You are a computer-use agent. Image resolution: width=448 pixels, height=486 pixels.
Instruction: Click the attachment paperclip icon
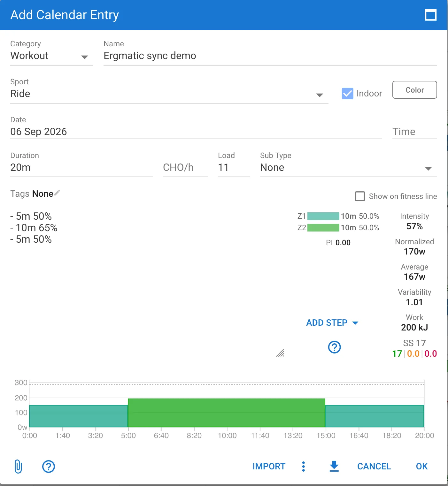click(x=18, y=467)
